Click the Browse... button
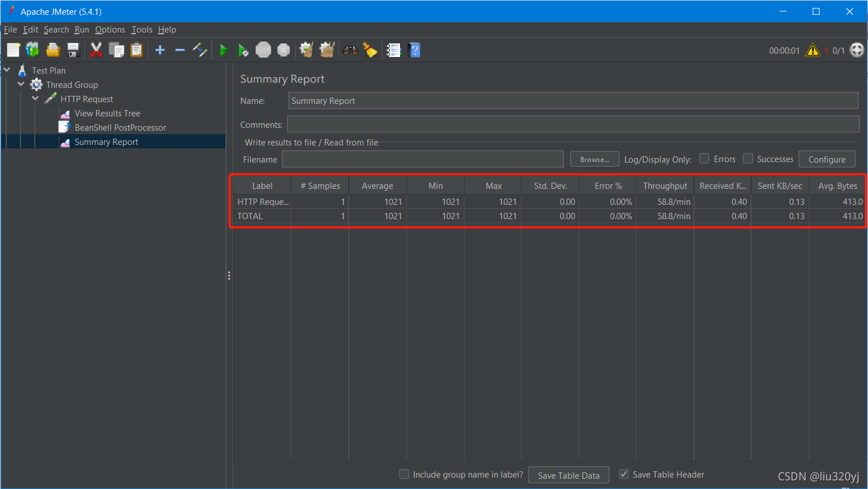This screenshot has width=868, height=489. click(x=595, y=159)
